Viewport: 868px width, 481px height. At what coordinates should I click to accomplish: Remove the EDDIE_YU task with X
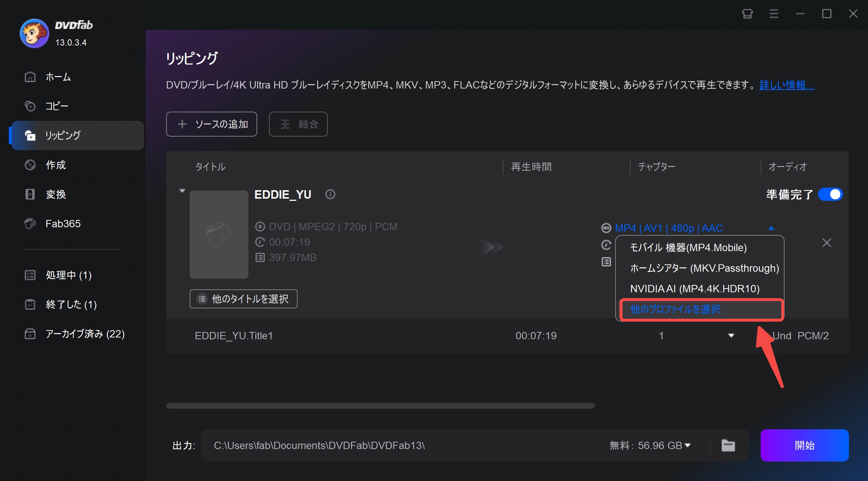(826, 243)
